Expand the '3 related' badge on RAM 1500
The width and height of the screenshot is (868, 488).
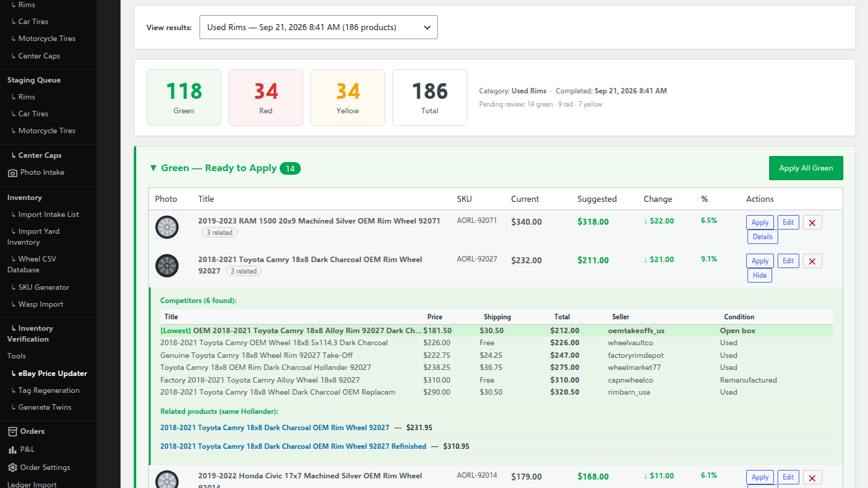219,233
